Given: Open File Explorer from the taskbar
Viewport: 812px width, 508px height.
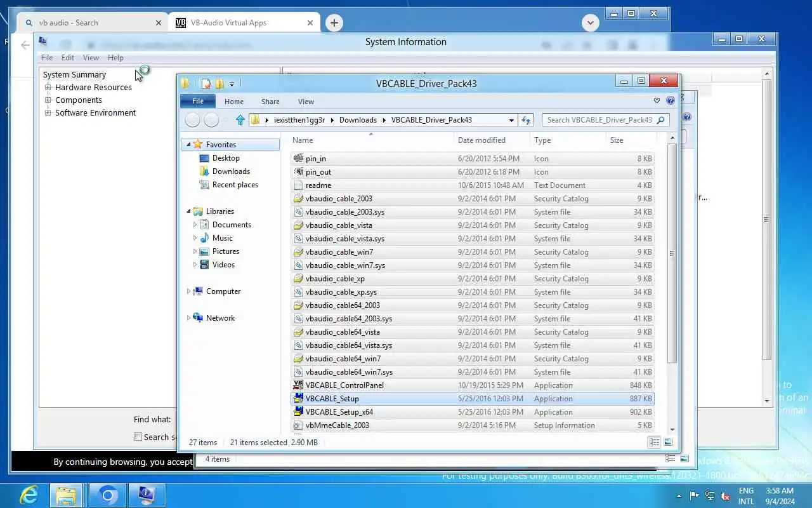Looking at the screenshot, I should pos(66,495).
